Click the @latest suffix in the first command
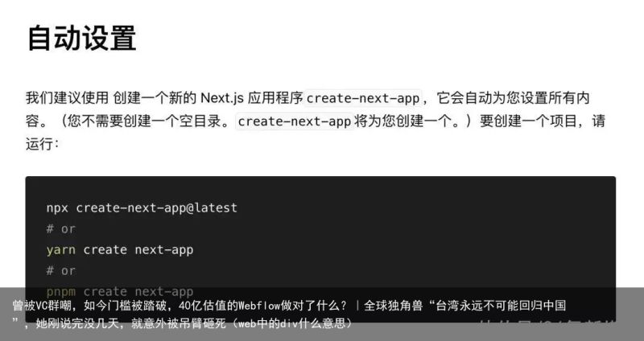This screenshot has width=644, height=341. (212, 207)
